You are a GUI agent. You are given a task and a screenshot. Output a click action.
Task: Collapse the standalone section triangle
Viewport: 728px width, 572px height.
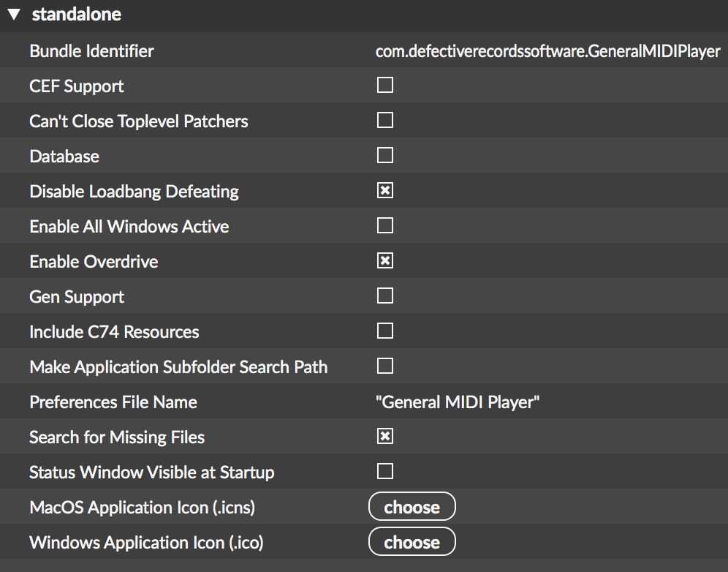pyautogui.click(x=15, y=15)
